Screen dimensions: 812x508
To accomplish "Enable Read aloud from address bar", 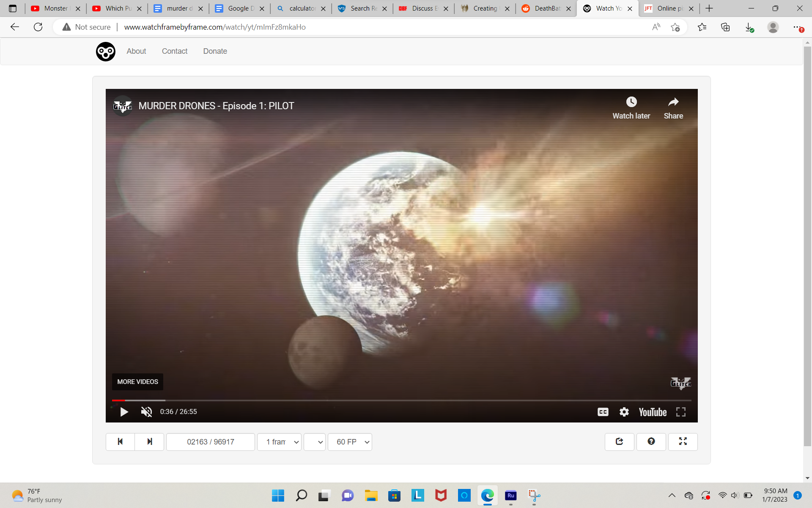I will pos(656,27).
